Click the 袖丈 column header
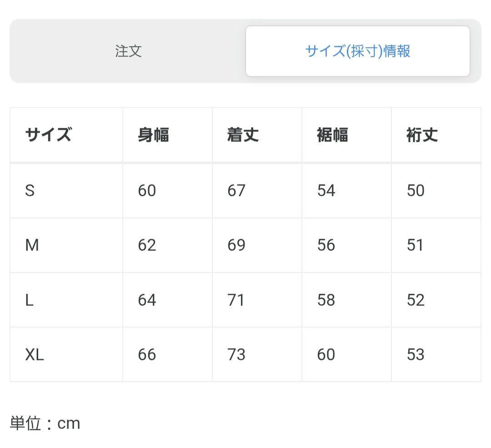 pyautogui.click(x=423, y=134)
